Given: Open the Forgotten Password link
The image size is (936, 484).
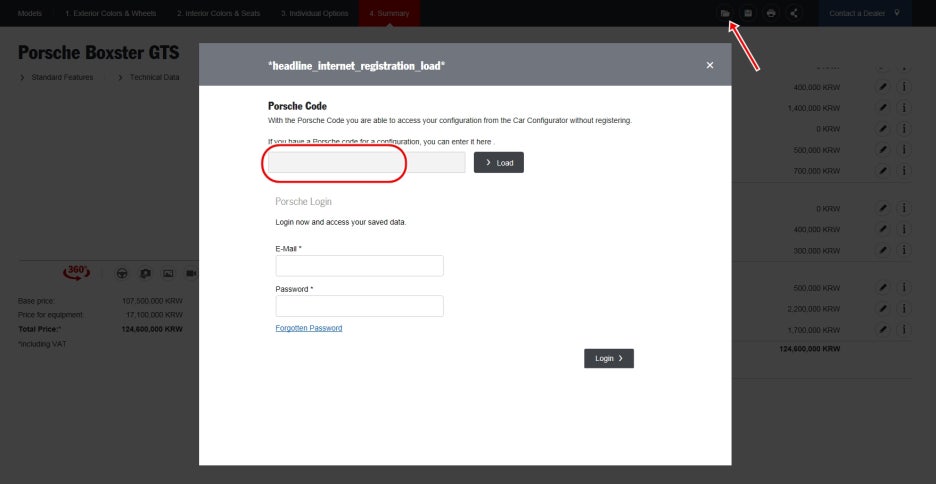Looking at the screenshot, I should (309, 328).
